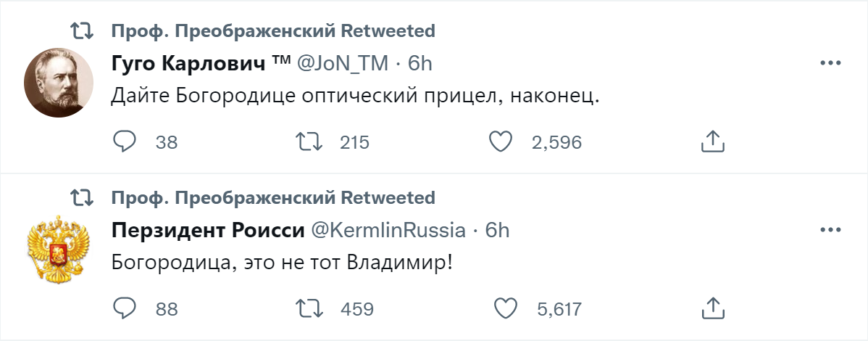
Task: Retweet the Гуго Карлович tweet
Action: (x=309, y=142)
